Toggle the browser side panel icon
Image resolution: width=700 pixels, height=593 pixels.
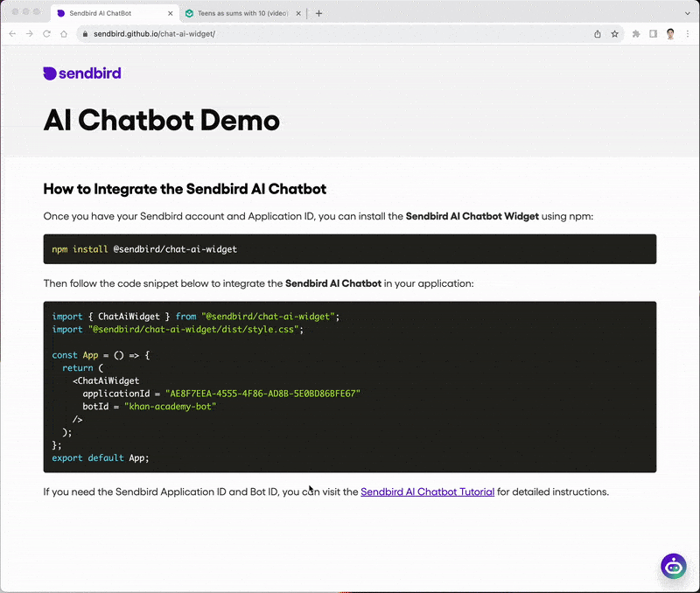coord(653,34)
